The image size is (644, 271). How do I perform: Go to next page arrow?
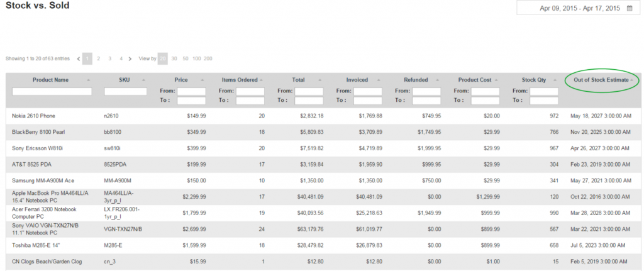[x=130, y=58]
